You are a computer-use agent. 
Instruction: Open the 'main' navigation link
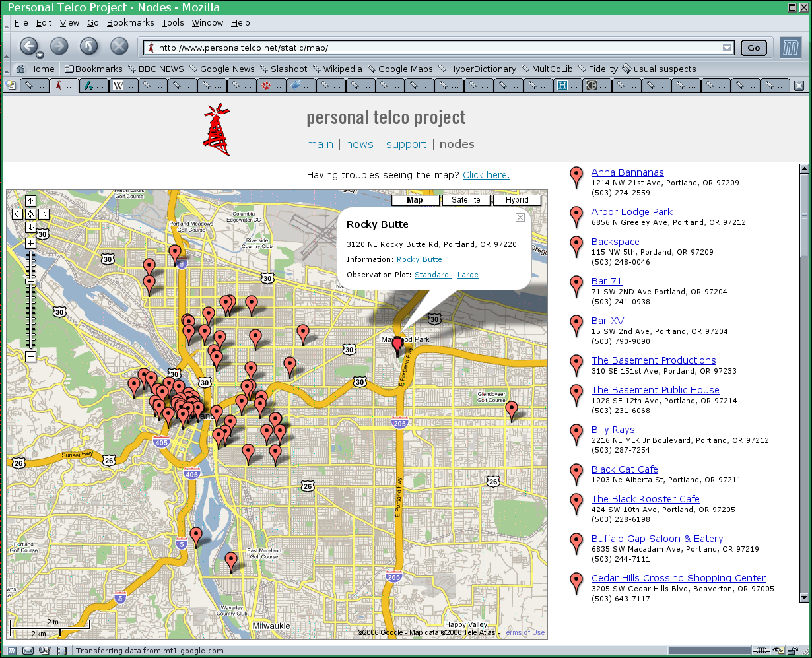click(320, 144)
